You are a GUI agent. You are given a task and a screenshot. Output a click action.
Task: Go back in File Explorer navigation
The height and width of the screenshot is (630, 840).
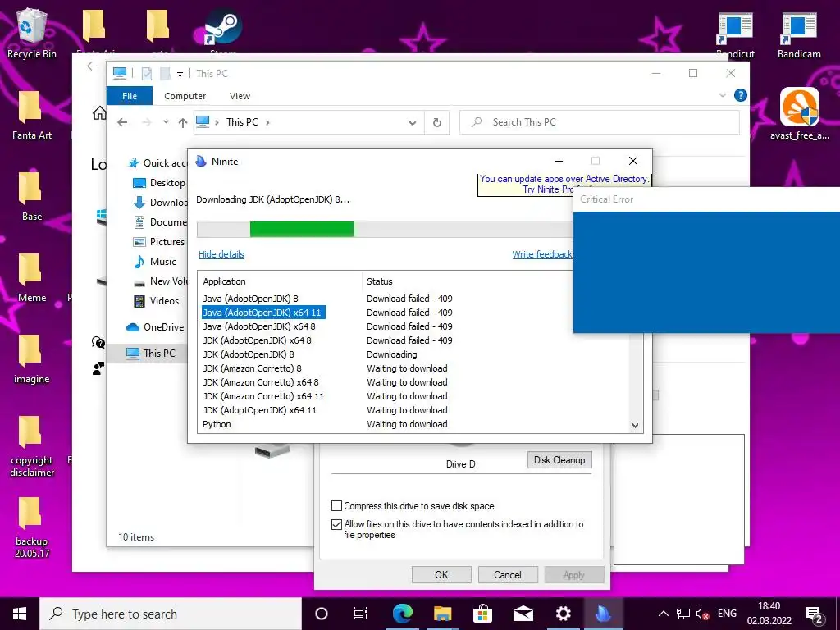pyautogui.click(x=122, y=123)
